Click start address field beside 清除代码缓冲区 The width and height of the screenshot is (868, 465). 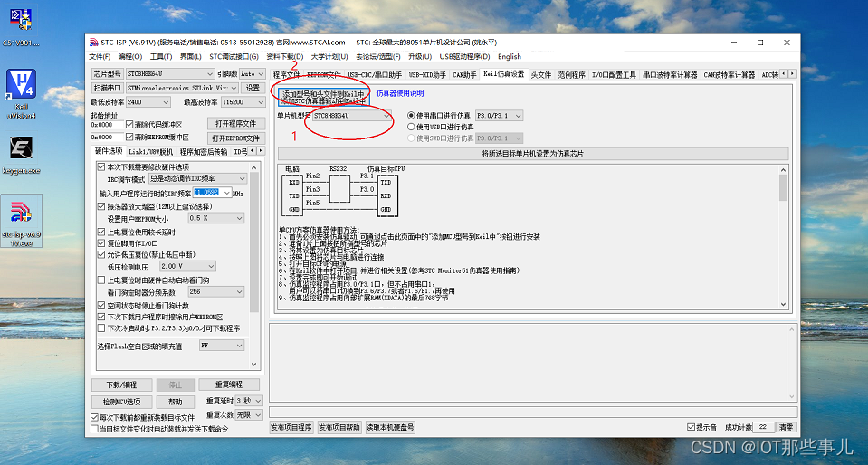108,125
